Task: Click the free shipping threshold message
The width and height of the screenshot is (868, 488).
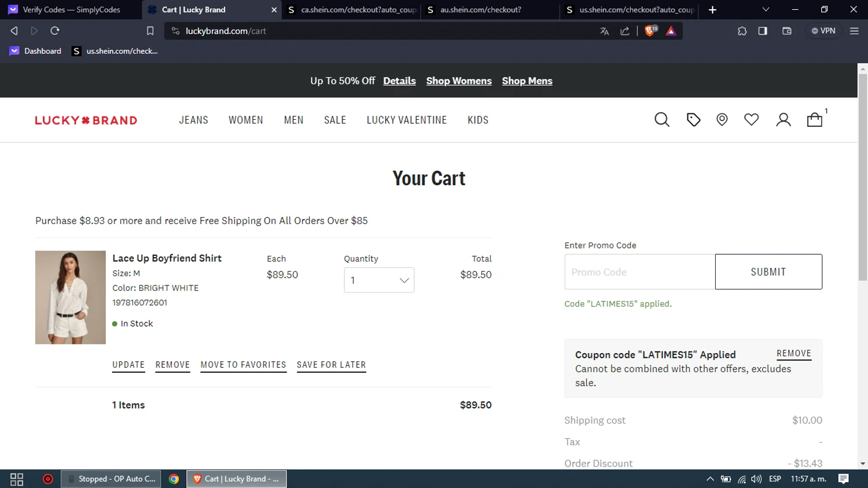Action: pos(201,221)
